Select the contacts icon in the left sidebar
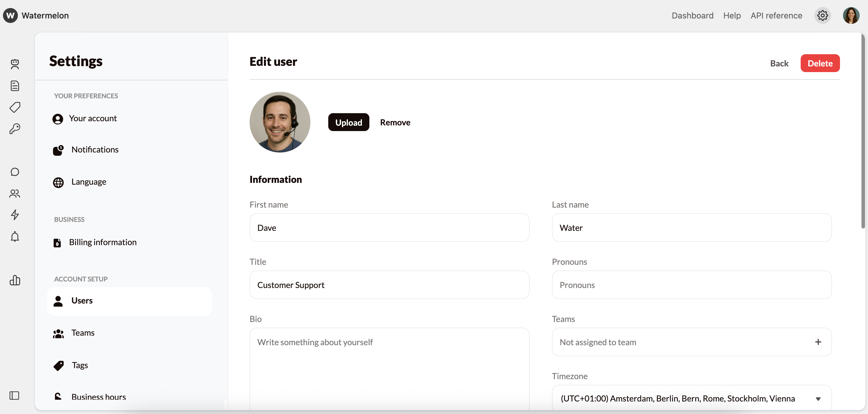The height and width of the screenshot is (414, 868). point(15,194)
